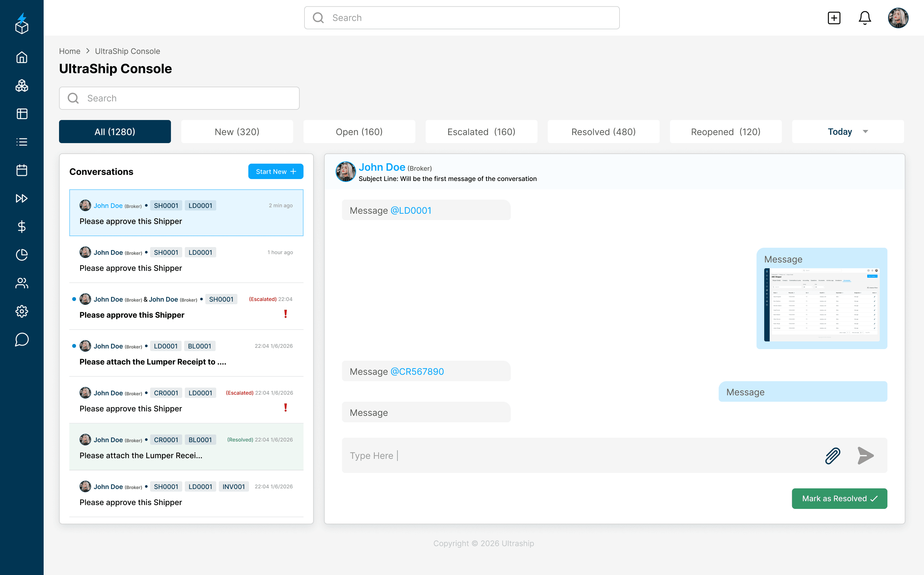Open the chat bubble sidebar icon
The image size is (924, 575).
click(22, 339)
